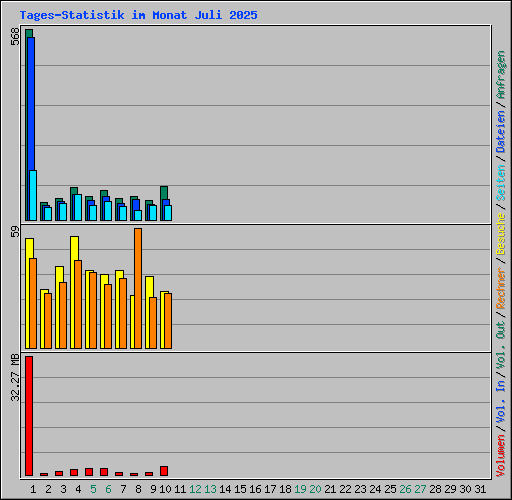Click the 32.27 MB axis label

coord(15,378)
